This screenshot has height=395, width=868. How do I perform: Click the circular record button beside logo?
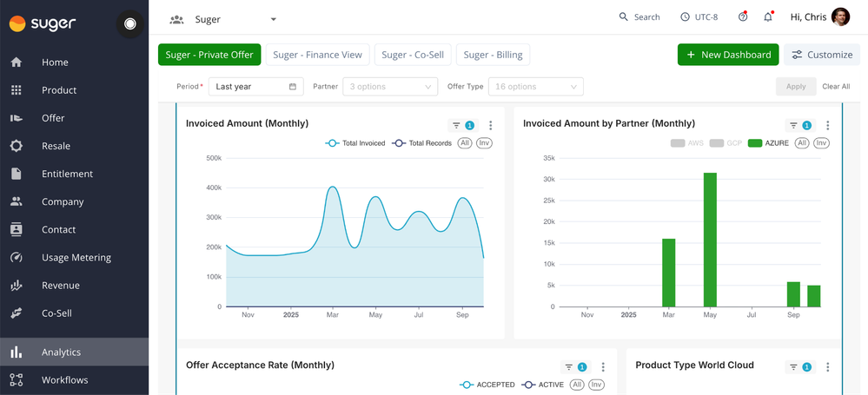coord(130,24)
